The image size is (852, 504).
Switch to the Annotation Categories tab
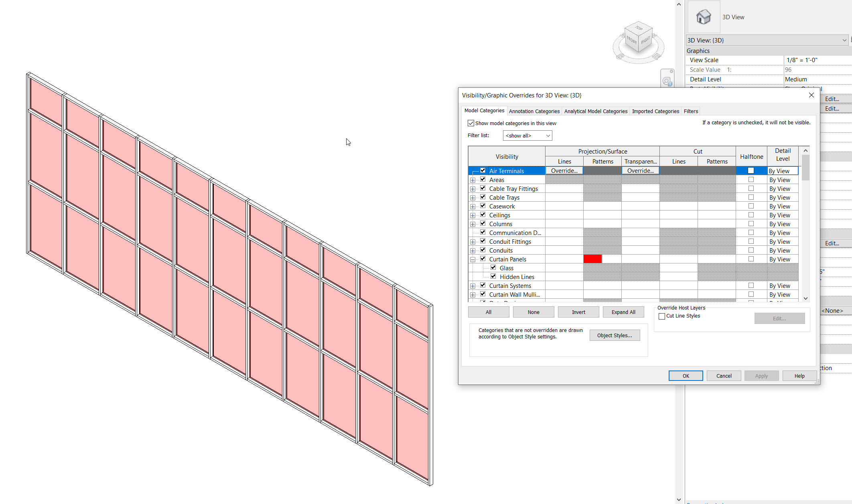534,111
